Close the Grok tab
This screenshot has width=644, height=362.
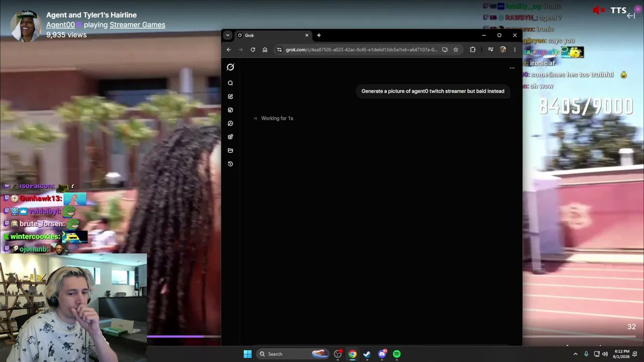pos(307,36)
